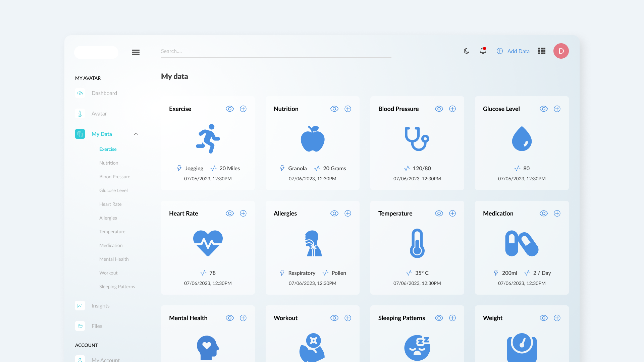
Task: Toggle dark mode moon icon
Action: click(467, 51)
